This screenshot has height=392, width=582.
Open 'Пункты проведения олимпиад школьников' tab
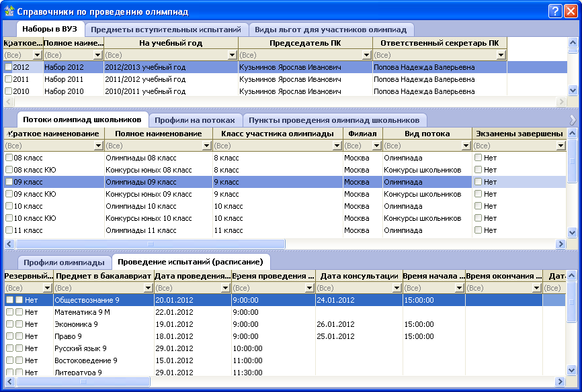pos(334,120)
